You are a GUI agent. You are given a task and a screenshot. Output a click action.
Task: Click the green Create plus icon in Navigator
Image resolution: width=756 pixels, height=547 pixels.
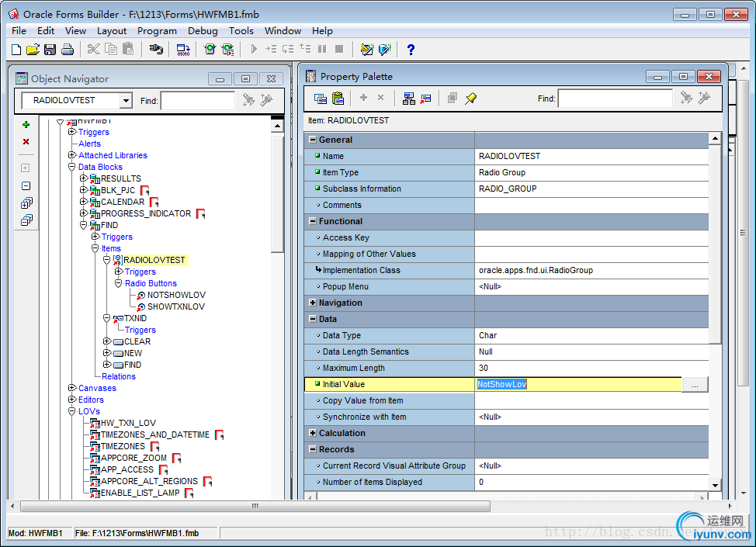coord(26,124)
